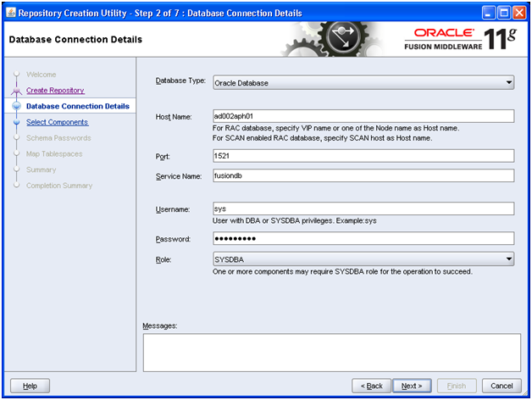Click the 'Example:sys' username hint text

click(357, 220)
